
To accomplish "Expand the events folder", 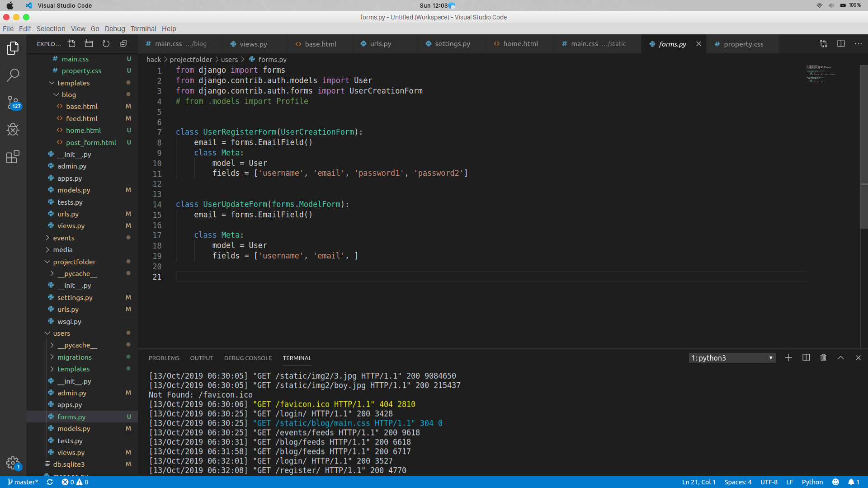I will 64,238.
